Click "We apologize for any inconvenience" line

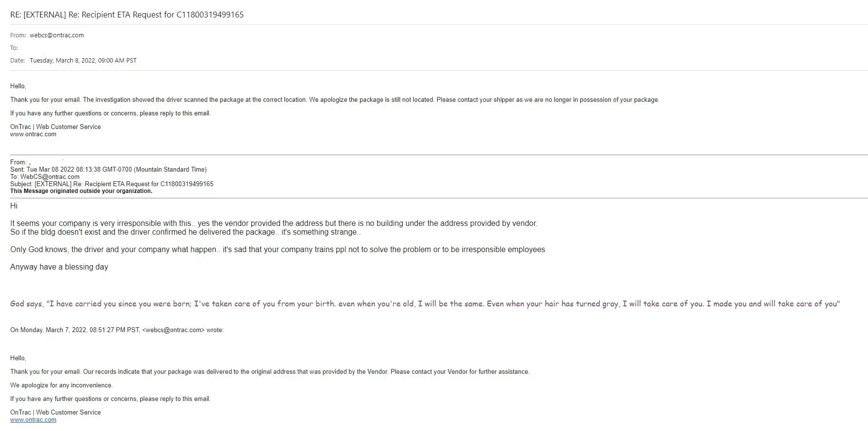point(62,385)
